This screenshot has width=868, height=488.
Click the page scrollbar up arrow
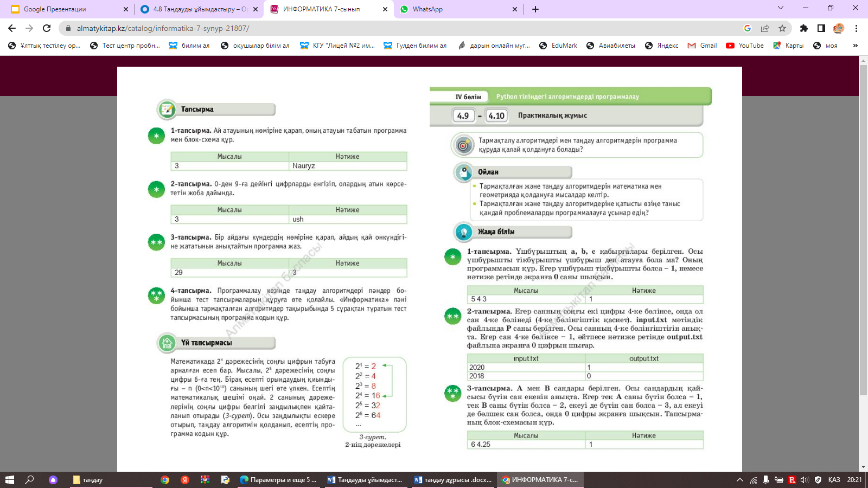coord(863,60)
